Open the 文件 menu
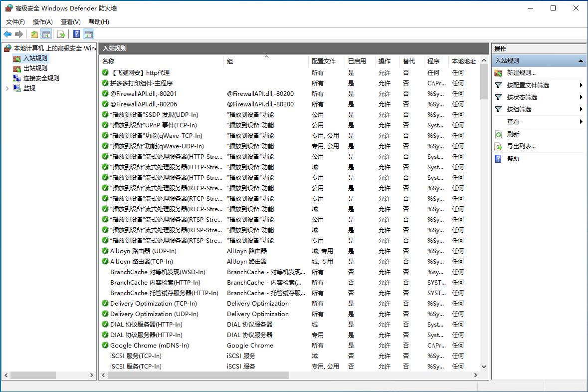 pyautogui.click(x=15, y=21)
